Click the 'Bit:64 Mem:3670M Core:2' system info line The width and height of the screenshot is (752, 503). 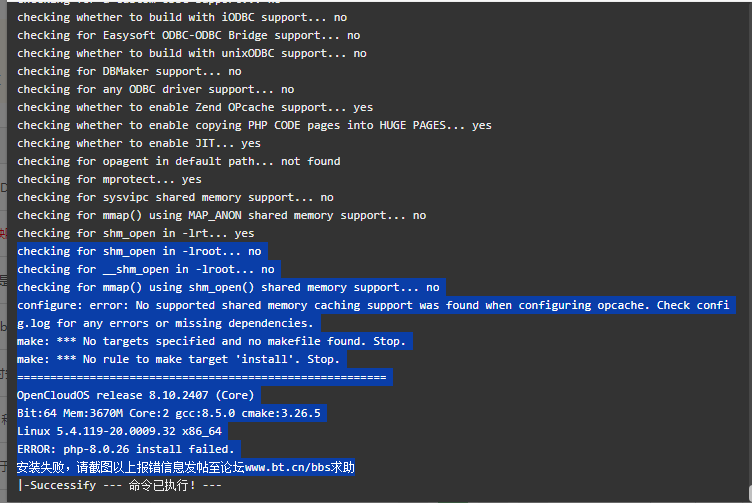(x=169, y=413)
